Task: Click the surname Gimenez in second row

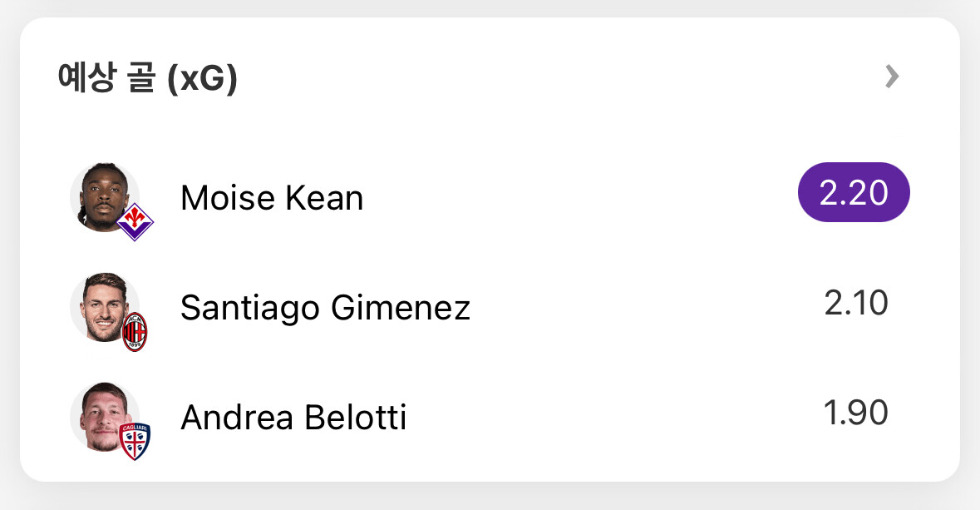Action: click(401, 308)
